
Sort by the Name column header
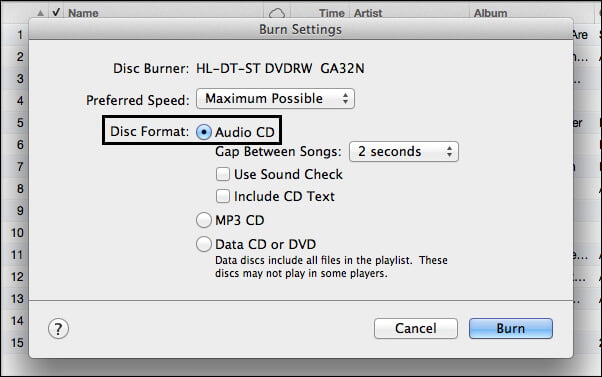tap(83, 13)
